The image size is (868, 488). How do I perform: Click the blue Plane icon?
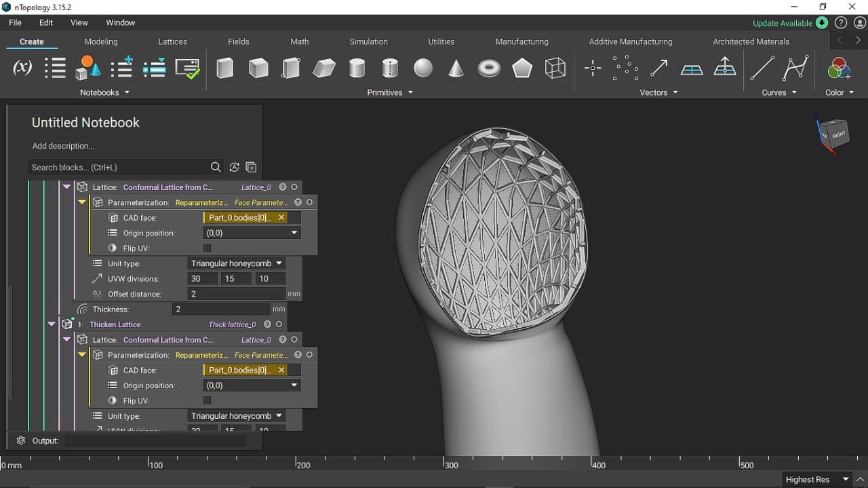[692, 69]
